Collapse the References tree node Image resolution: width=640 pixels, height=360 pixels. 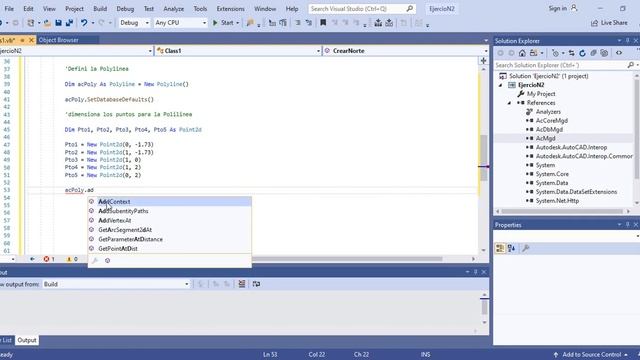(509, 103)
